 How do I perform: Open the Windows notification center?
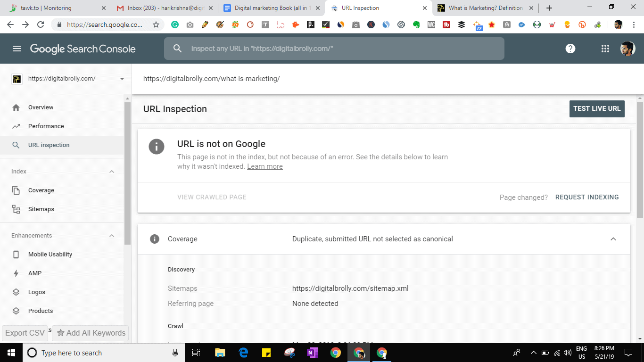tap(628, 353)
